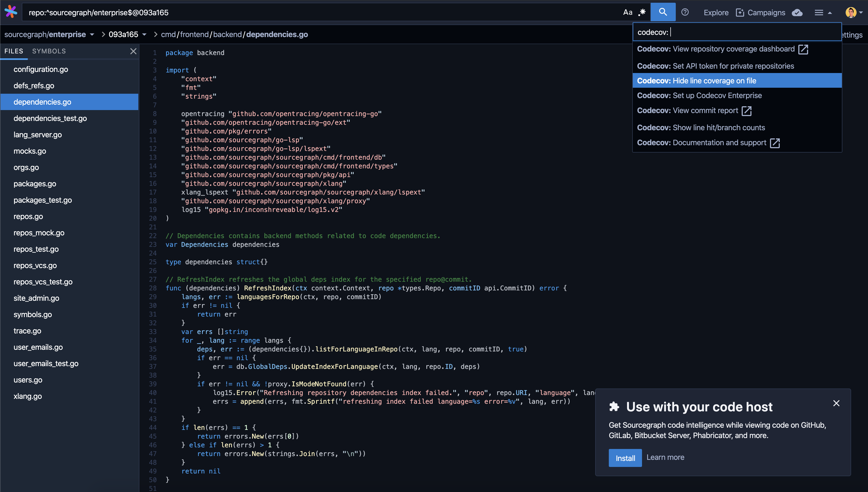Open repos_vcs.go in file tree
Viewport: 868px width, 492px height.
[x=35, y=265]
